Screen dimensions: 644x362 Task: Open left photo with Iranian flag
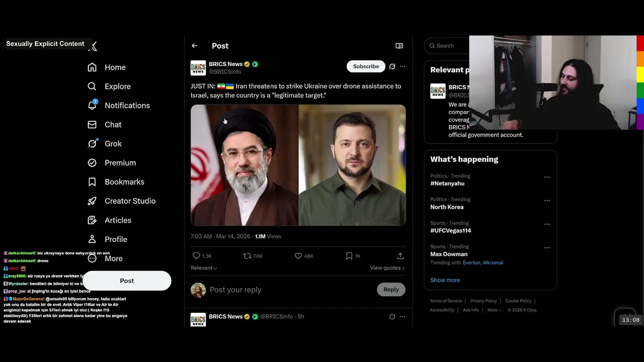(245, 165)
